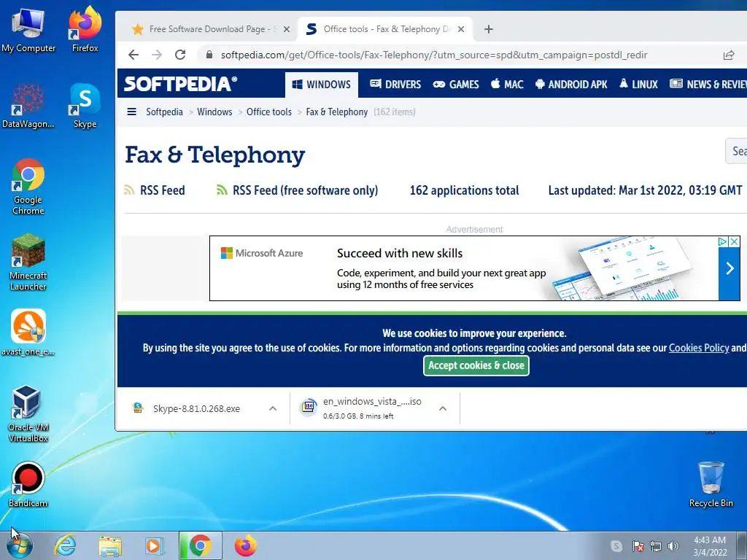Select WINDOWS navigation tab
Screen dimensions: 747x560
pos(322,85)
